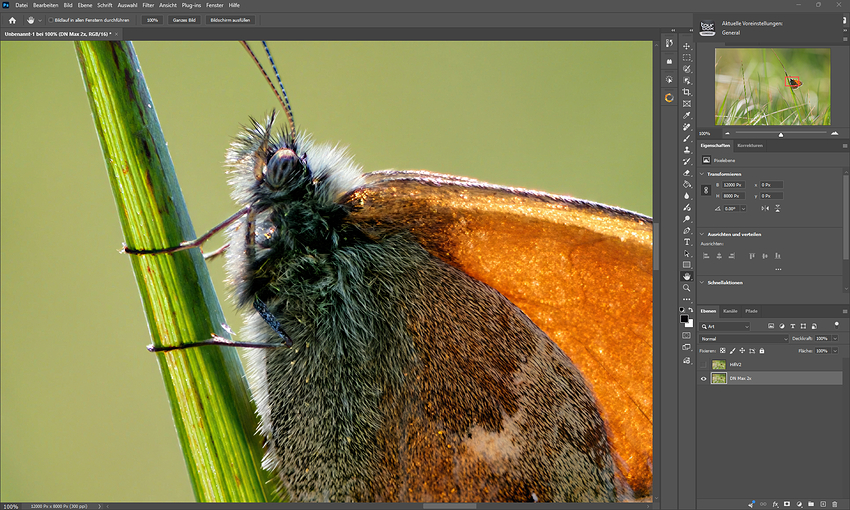Switch to the Kanäle tab
Viewport: 850px width, 510px height.
(x=730, y=311)
